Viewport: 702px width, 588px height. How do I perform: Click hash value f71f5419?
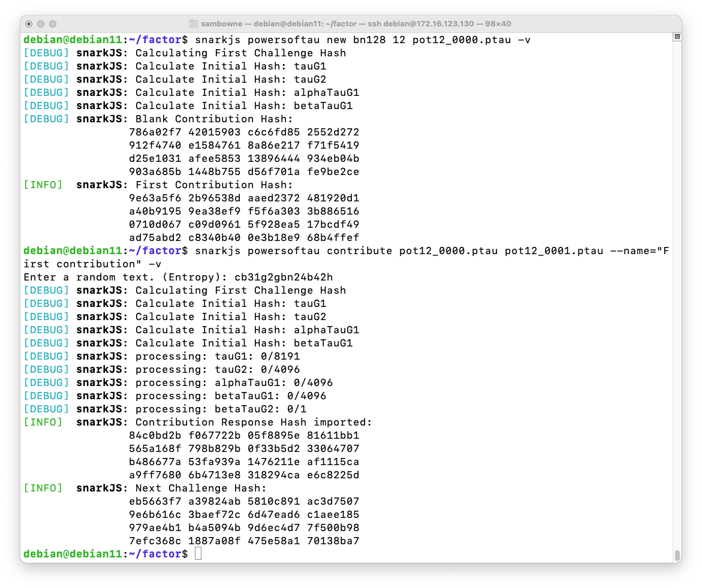333,146
